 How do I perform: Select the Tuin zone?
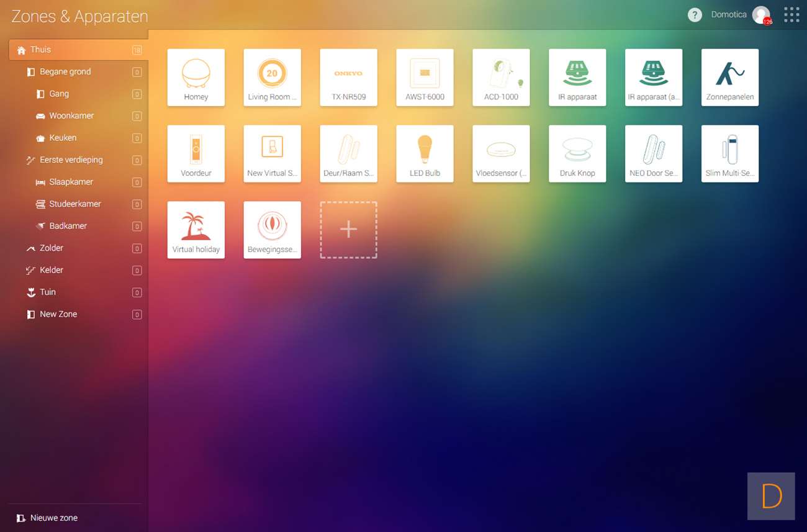point(78,292)
